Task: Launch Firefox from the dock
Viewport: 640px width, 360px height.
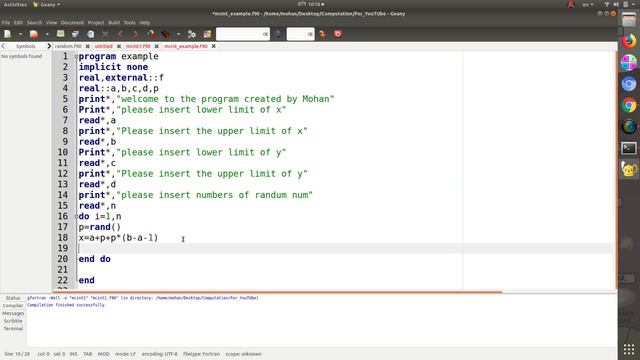Action: [629, 41]
